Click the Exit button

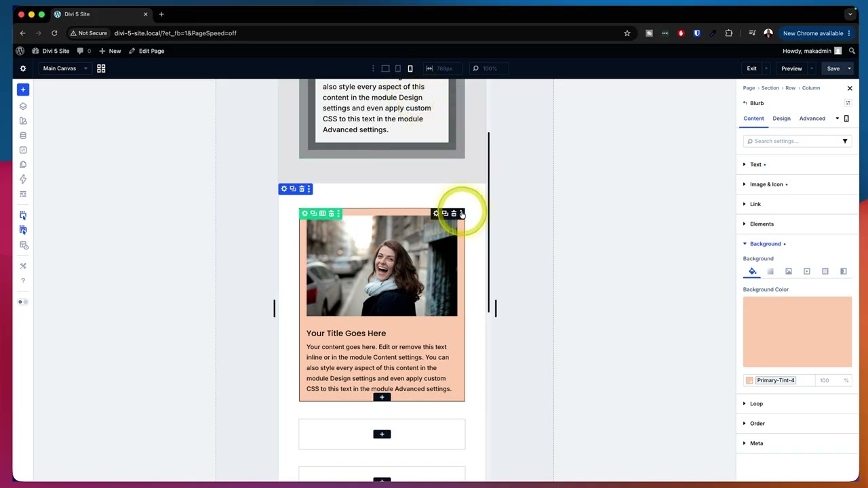(751, 68)
